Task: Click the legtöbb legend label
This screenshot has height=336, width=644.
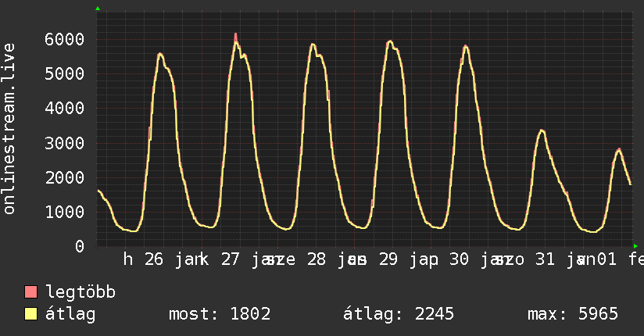Action: coord(80,292)
